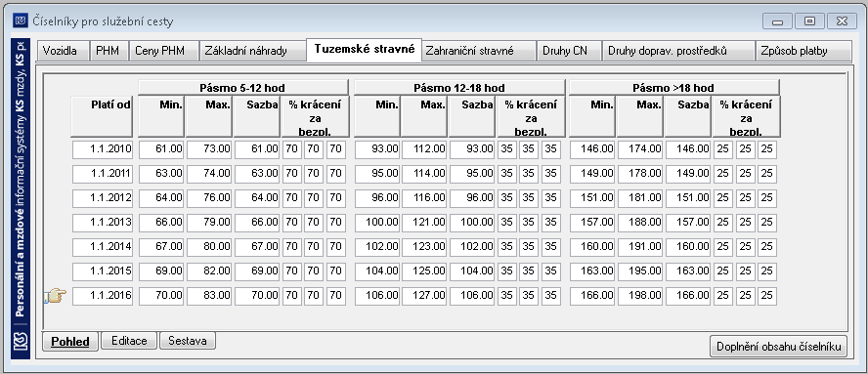
Task: Open the Způsob platby tab
Action: point(803,51)
